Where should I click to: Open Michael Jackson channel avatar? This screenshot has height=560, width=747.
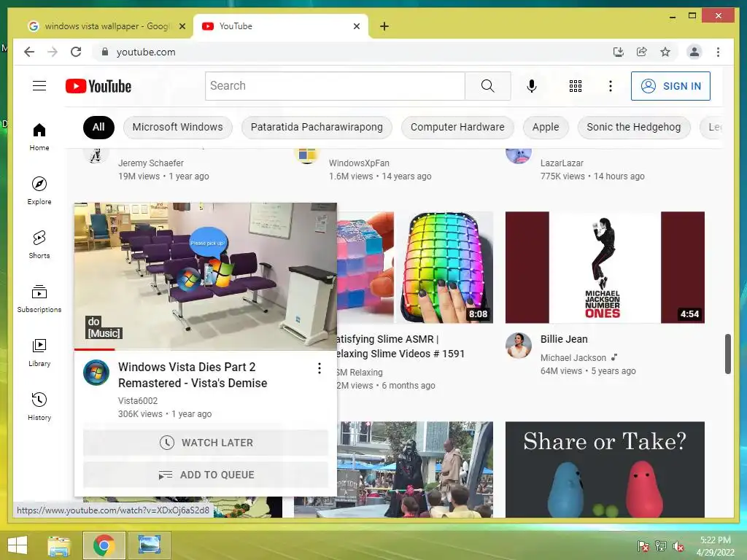click(x=519, y=345)
